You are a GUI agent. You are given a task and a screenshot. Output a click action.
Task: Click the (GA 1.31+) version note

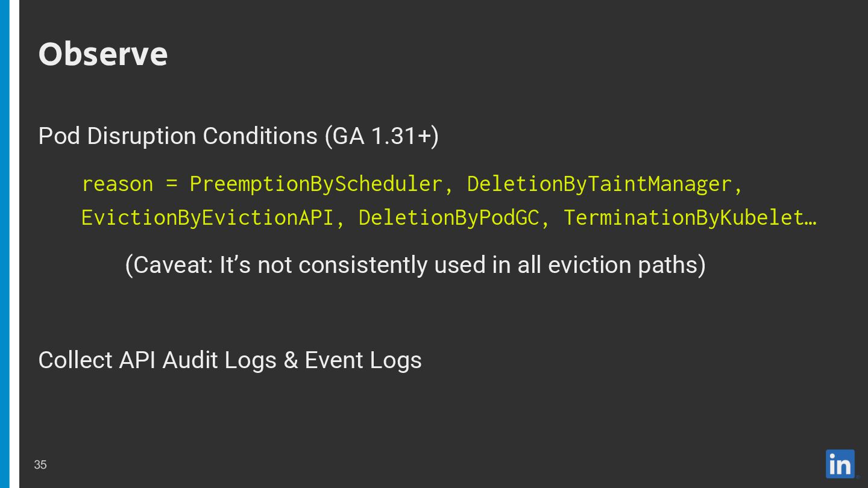pyautogui.click(x=382, y=136)
